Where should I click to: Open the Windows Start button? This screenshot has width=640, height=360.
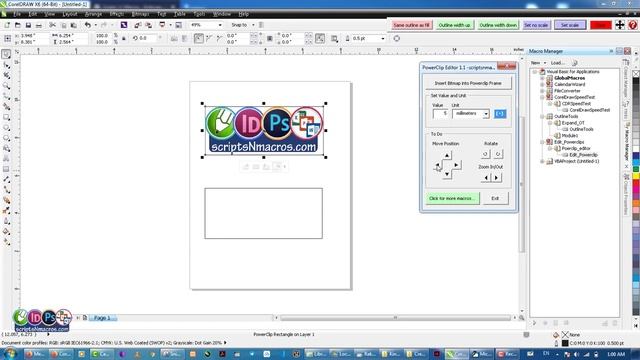pyautogui.click(x=9, y=354)
